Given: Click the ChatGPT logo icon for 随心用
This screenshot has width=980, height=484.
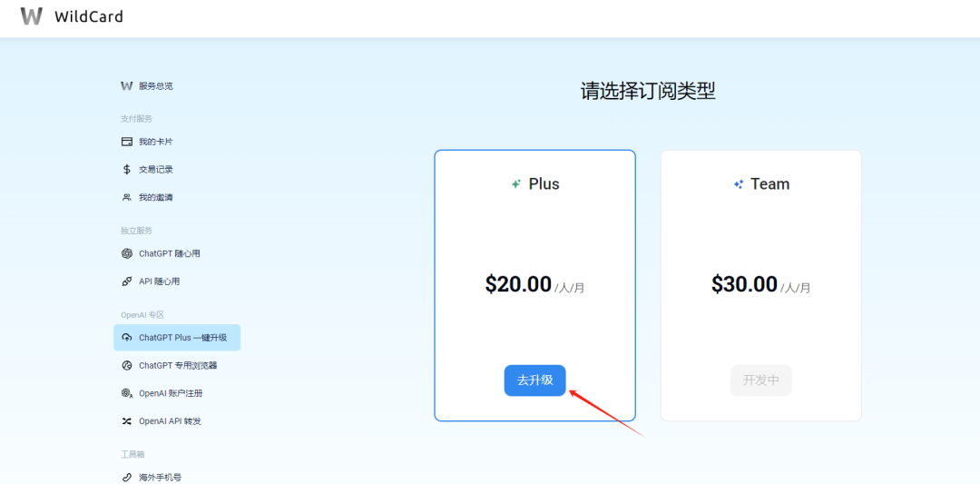Looking at the screenshot, I should [127, 253].
